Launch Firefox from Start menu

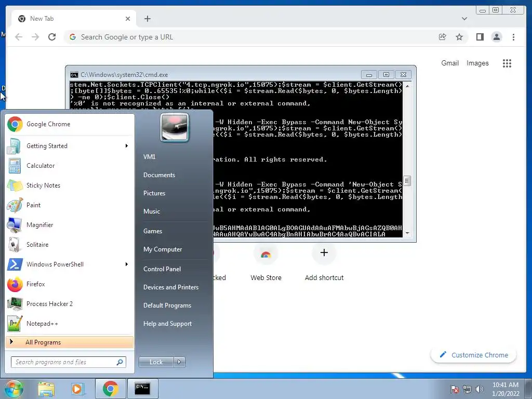coord(70,284)
